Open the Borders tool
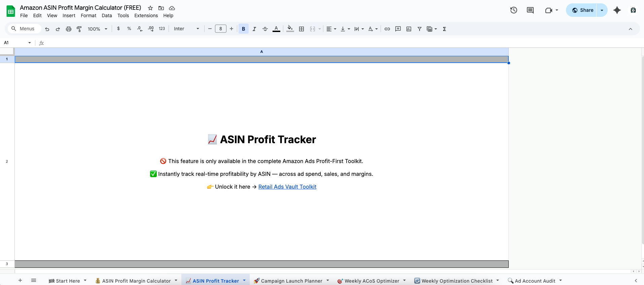Image resolution: width=644 pixels, height=285 pixels. [x=301, y=29]
